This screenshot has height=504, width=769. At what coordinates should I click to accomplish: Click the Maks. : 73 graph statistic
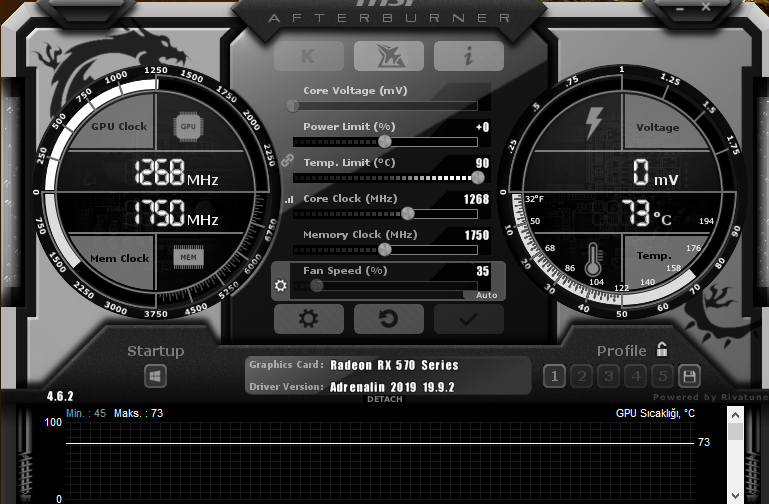[138, 413]
